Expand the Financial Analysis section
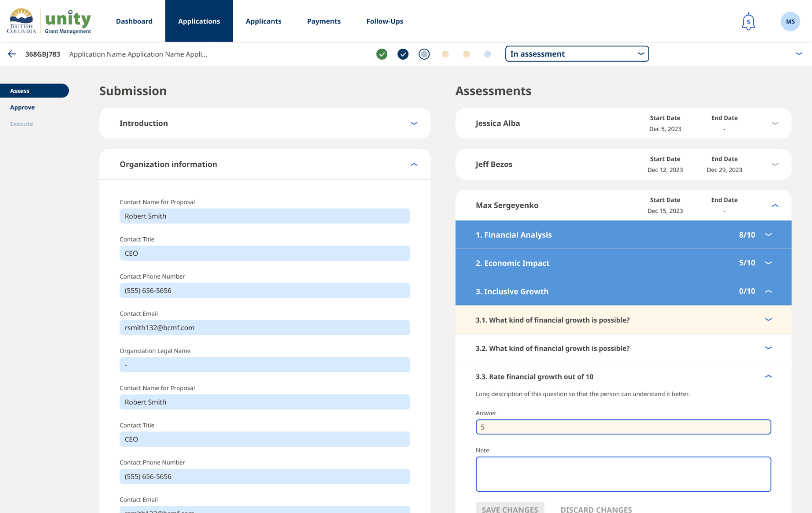The width and height of the screenshot is (812, 513). [768, 235]
